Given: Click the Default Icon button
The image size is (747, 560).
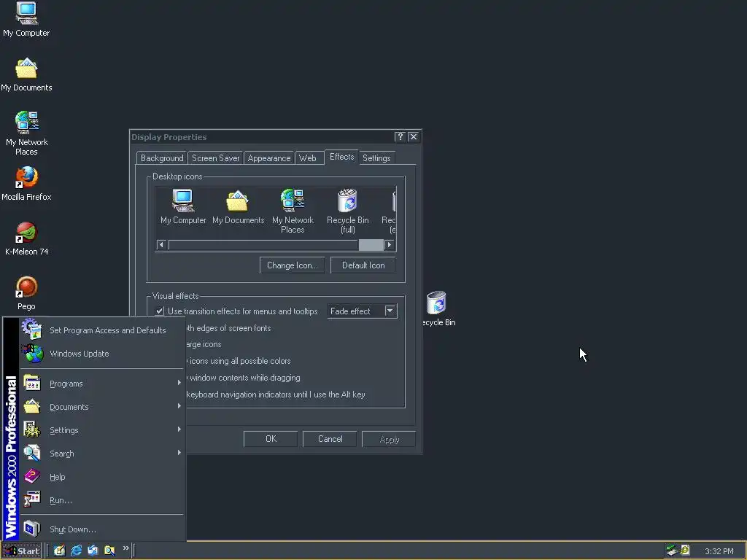Looking at the screenshot, I should [x=363, y=265].
